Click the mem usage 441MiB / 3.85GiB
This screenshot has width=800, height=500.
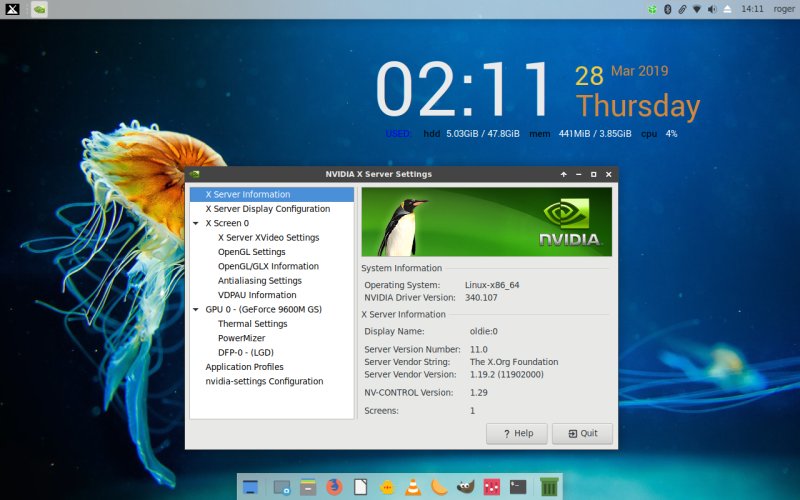595,134
